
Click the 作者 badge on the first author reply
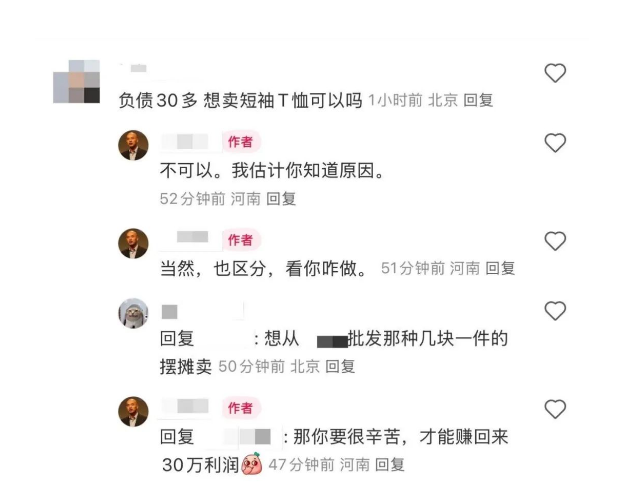tap(241, 142)
